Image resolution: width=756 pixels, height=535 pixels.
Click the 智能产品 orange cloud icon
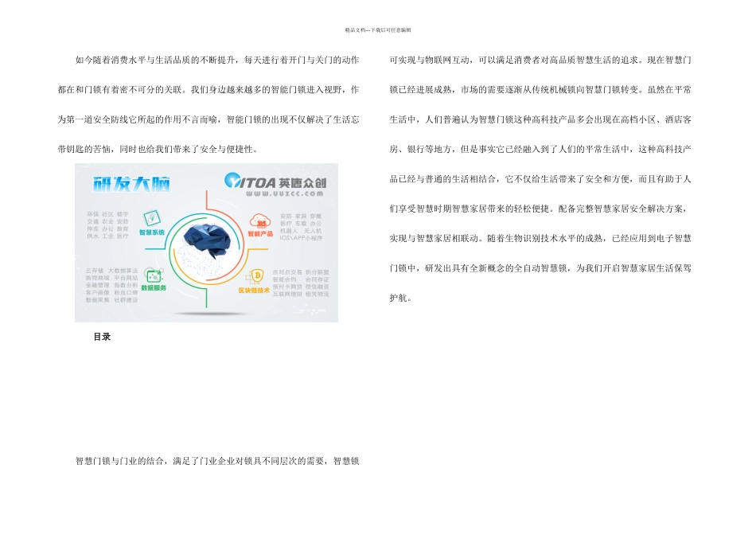[260, 221]
